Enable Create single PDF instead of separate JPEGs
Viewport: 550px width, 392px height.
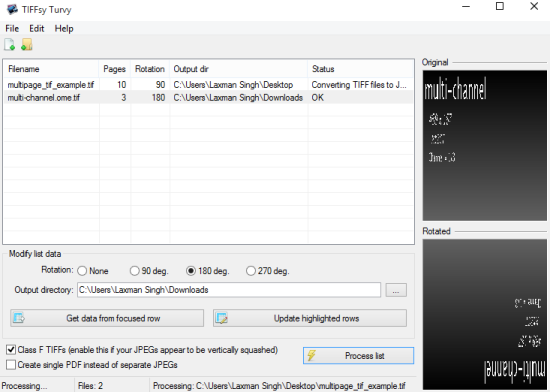(x=11, y=365)
